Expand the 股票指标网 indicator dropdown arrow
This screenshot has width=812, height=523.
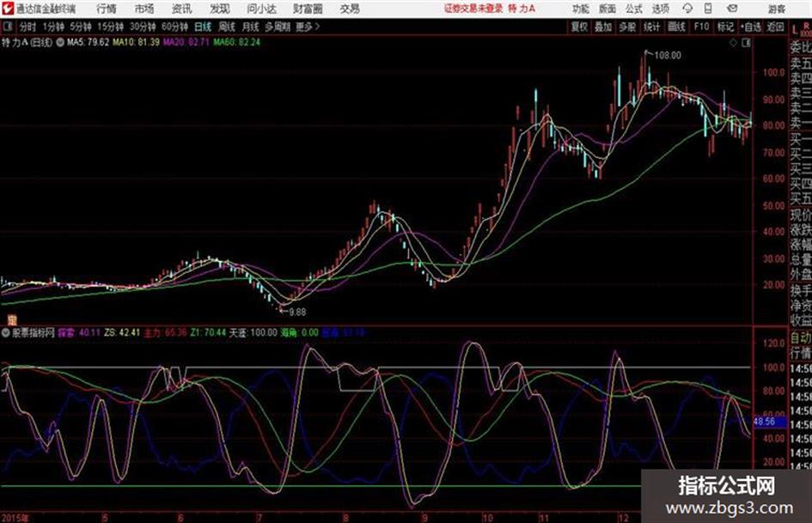(x=6, y=332)
